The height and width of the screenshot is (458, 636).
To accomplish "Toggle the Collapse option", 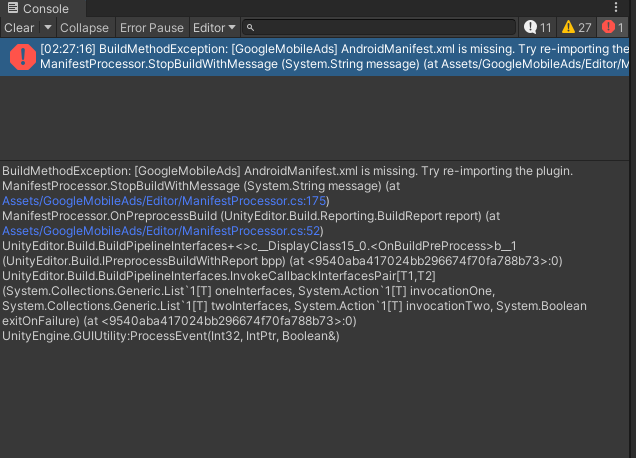I will click(x=84, y=28).
